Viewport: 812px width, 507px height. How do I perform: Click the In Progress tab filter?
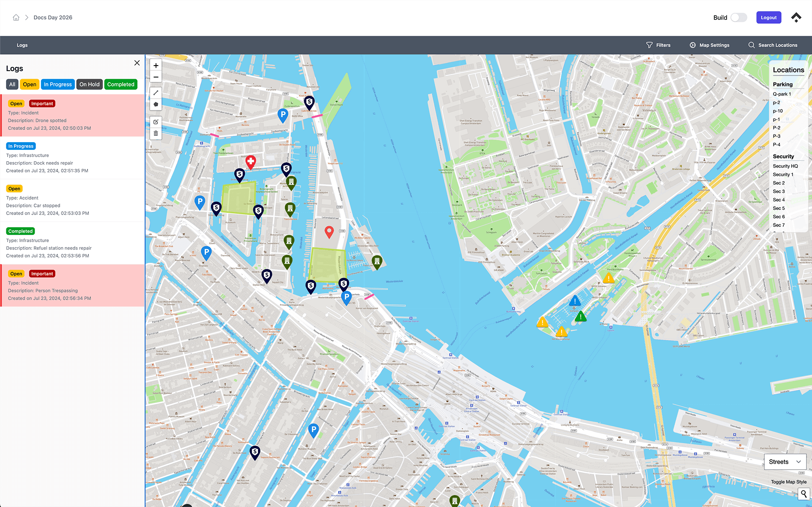click(58, 84)
